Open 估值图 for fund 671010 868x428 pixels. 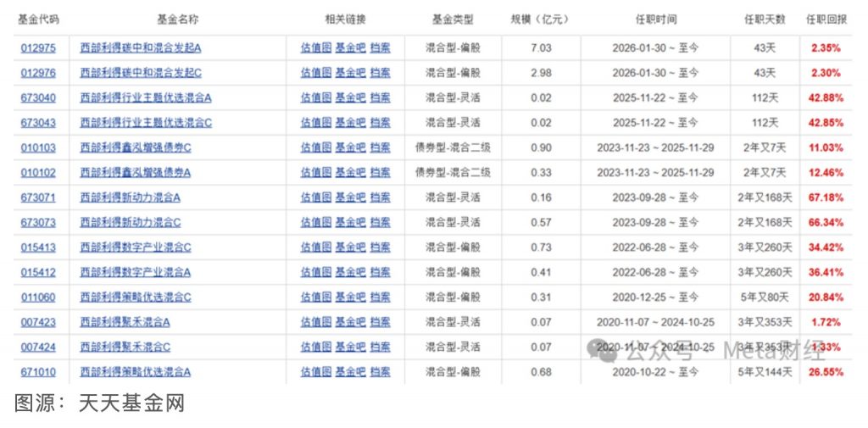(x=315, y=372)
